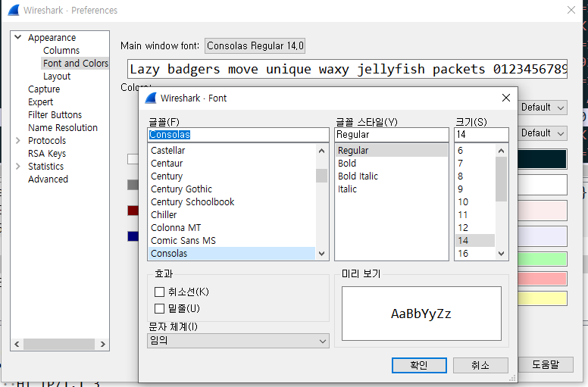
Task: Select font size 8
Action: [475, 176]
